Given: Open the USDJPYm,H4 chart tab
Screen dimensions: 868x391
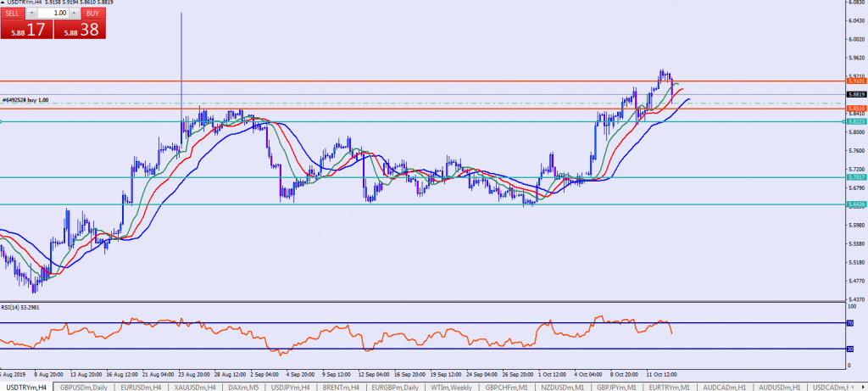Looking at the screenshot, I should tap(293, 386).
